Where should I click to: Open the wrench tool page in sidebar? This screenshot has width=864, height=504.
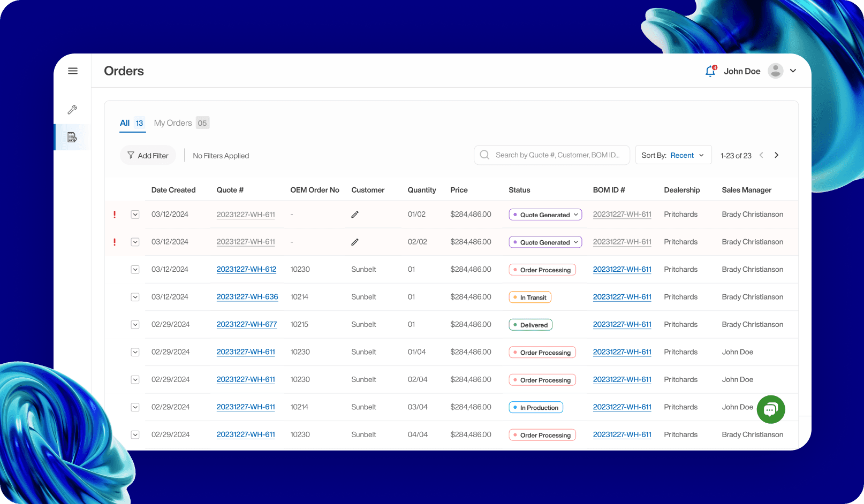pos(72,110)
